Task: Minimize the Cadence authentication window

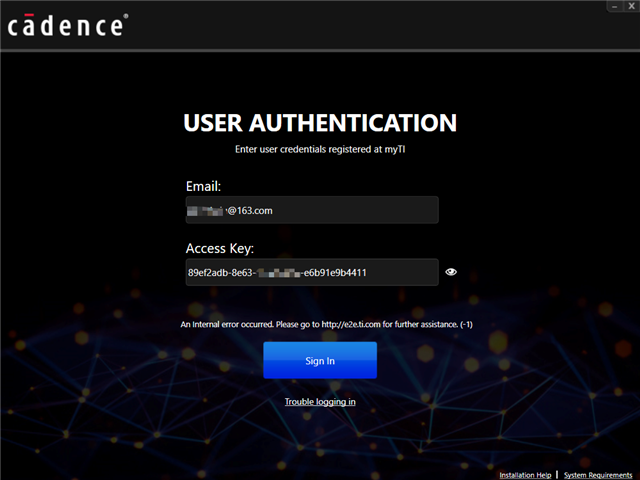Action: (612, 6)
